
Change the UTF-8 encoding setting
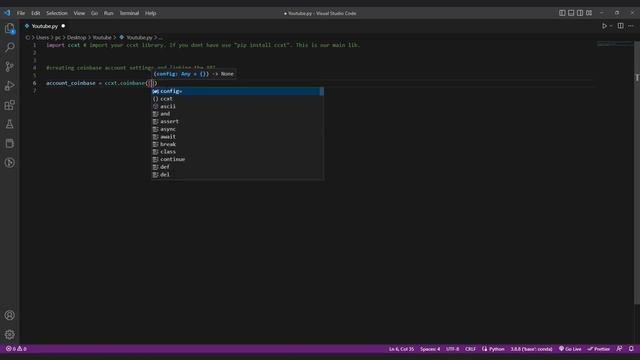coord(453,349)
